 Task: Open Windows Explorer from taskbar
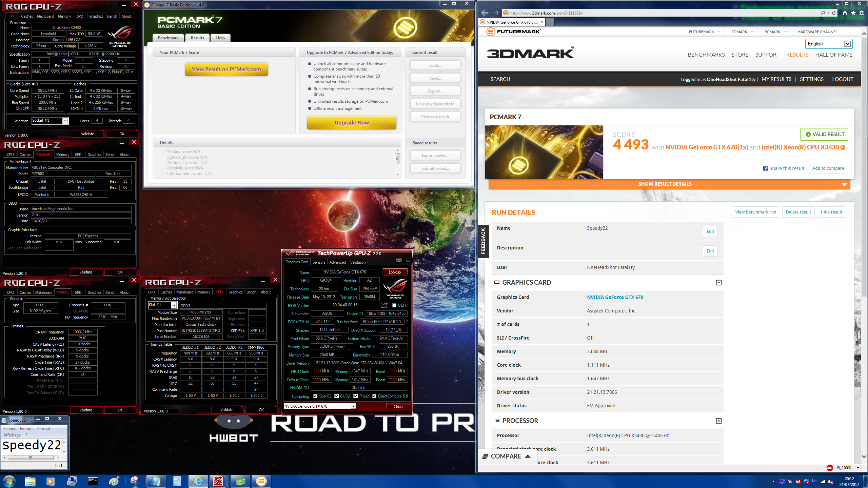pos(30,481)
